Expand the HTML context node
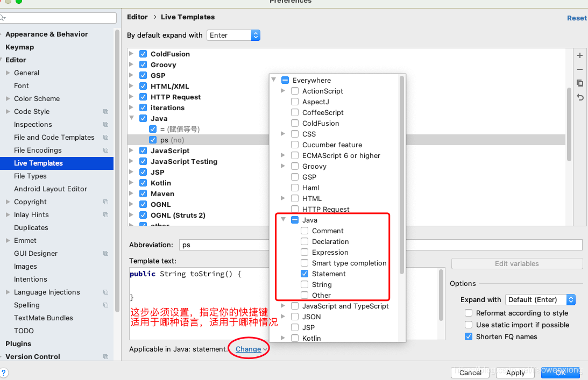Screen dimensions: 588x380 [x=283, y=198]
